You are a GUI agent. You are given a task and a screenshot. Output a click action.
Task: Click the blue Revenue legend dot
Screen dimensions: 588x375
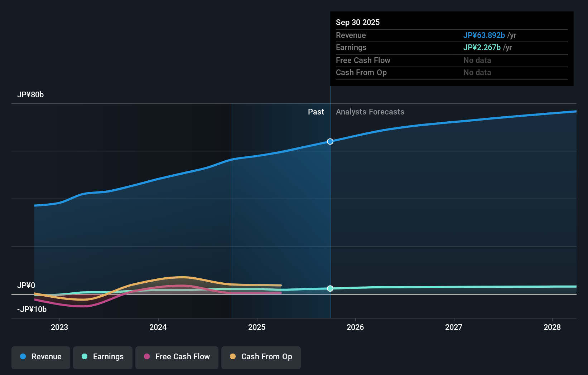[23, 357]
